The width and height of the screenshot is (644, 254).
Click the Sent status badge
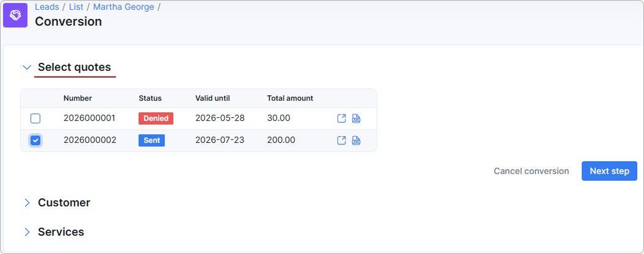pyautogui.click(x=151, y=140)
